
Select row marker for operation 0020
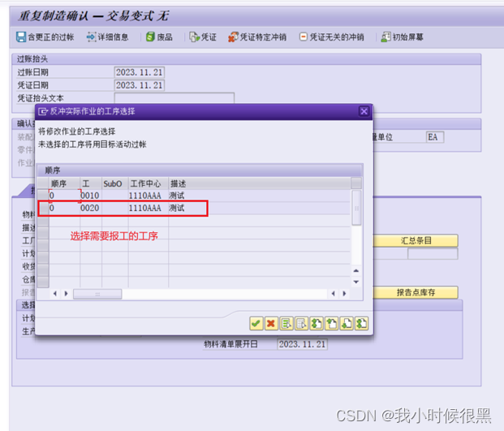tap(43, 208)
